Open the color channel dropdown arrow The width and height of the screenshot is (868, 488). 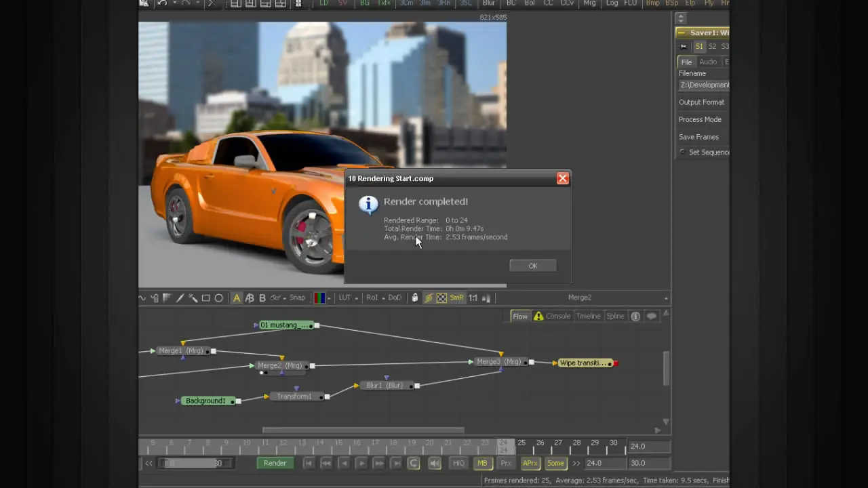pos(330,298)
